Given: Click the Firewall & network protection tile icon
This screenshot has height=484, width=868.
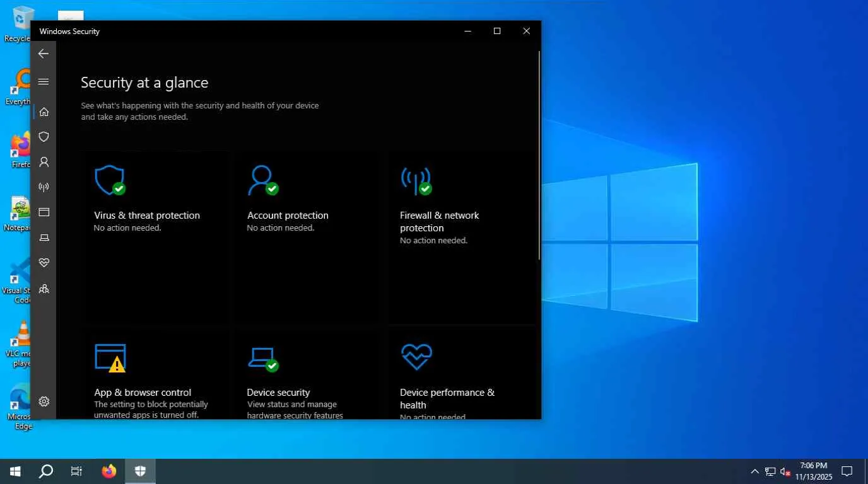Looking at the screenshot, I should click(x=416, y=180).
